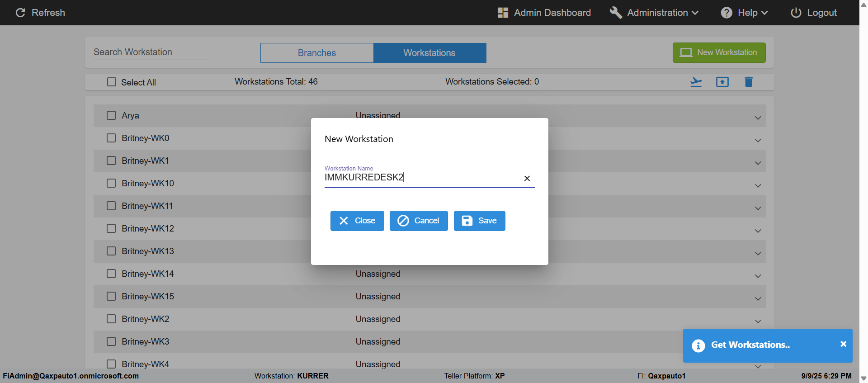
Task: Click the upload icon beside the trash can
Action: [x=722, y=82]
